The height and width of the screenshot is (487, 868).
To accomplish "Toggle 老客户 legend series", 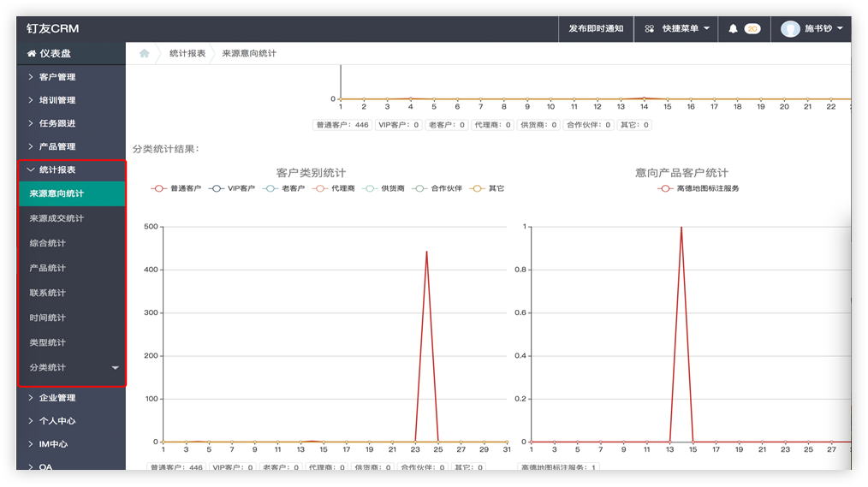I will point(284,188).
